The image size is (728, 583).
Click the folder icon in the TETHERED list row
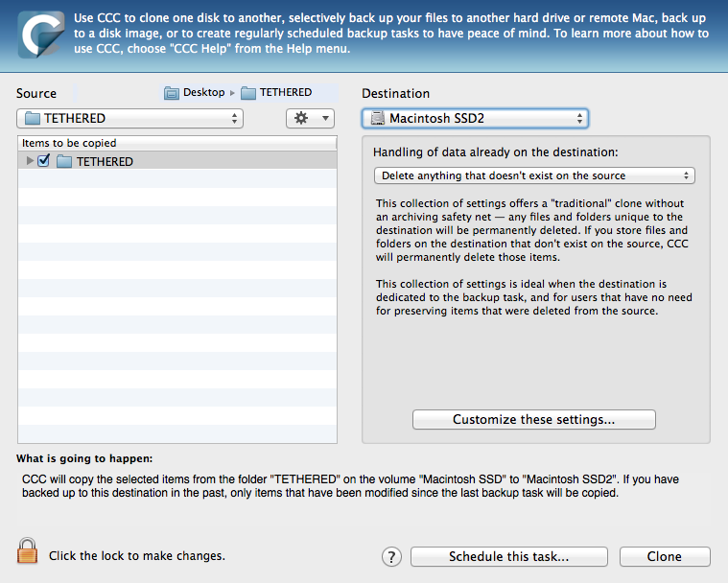(64, 162)
